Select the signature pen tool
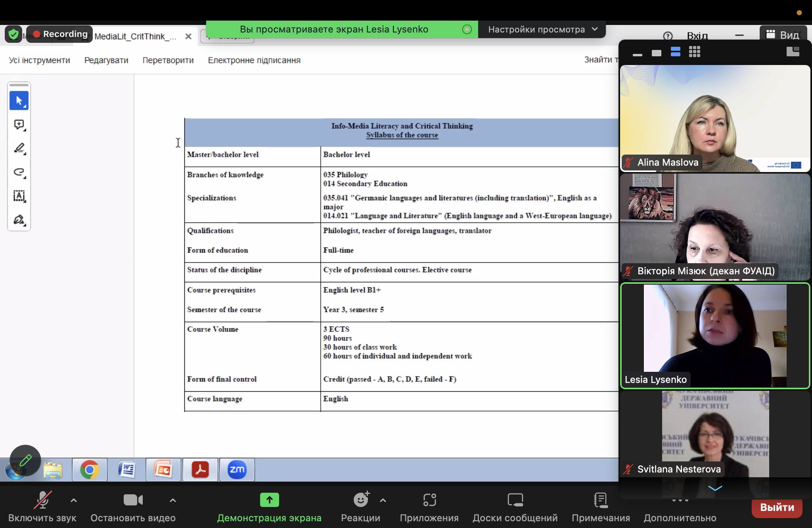Image resolution: width=812 pixels, height=528 pixels. tap(19, 220)
